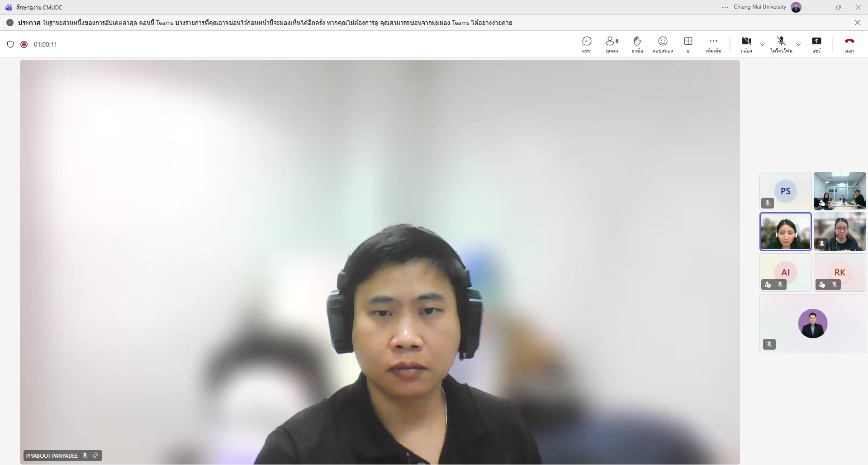Select the PS participant tile
This screenshot has width=868, height=465.
(x=785, y=190)
